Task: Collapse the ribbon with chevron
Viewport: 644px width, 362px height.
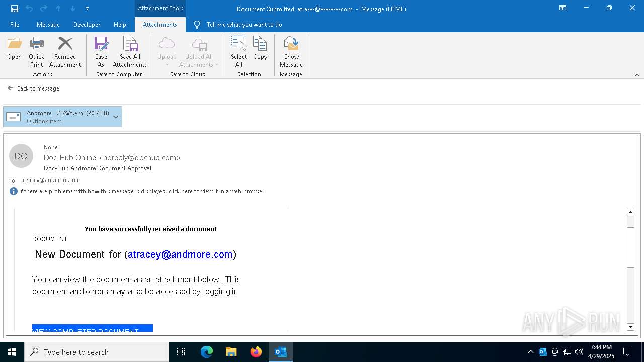Action: pyautogui.click(x=637, y=75)
